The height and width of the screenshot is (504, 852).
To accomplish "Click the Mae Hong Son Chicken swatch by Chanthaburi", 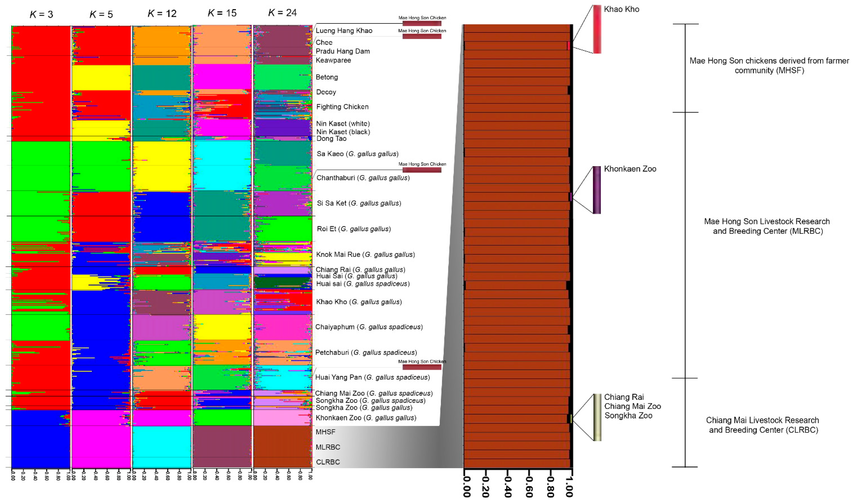I will tap(422, 170).
